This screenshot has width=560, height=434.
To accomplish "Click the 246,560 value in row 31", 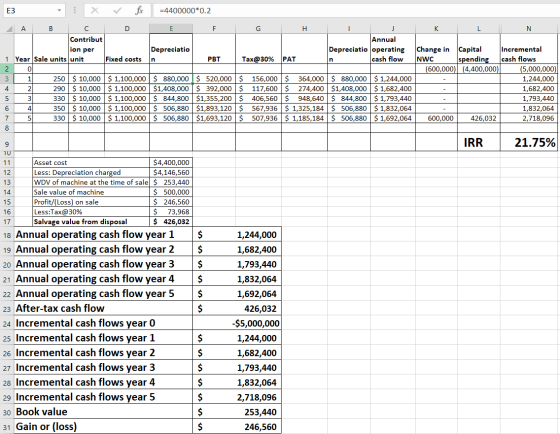I will [x=237, y=426].
